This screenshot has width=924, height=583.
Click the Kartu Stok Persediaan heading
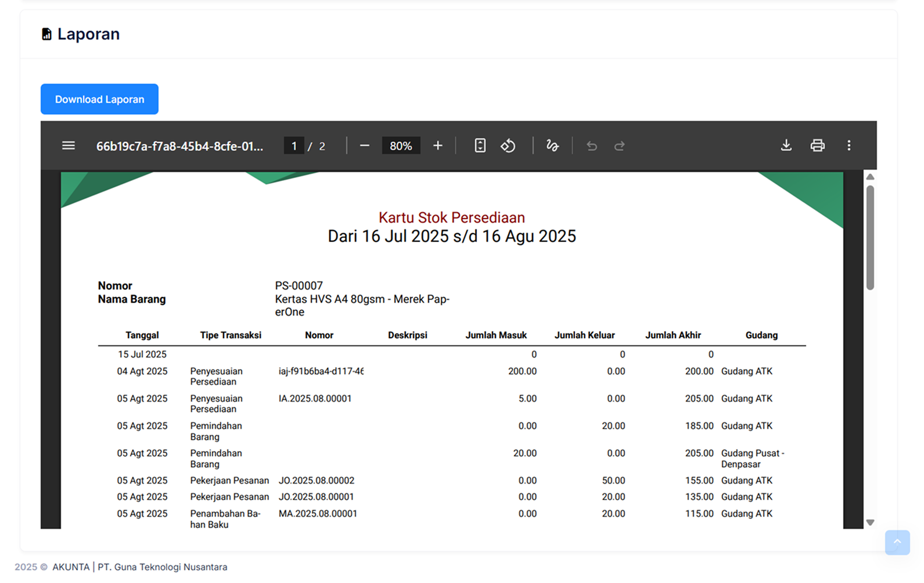coord(451,217)
